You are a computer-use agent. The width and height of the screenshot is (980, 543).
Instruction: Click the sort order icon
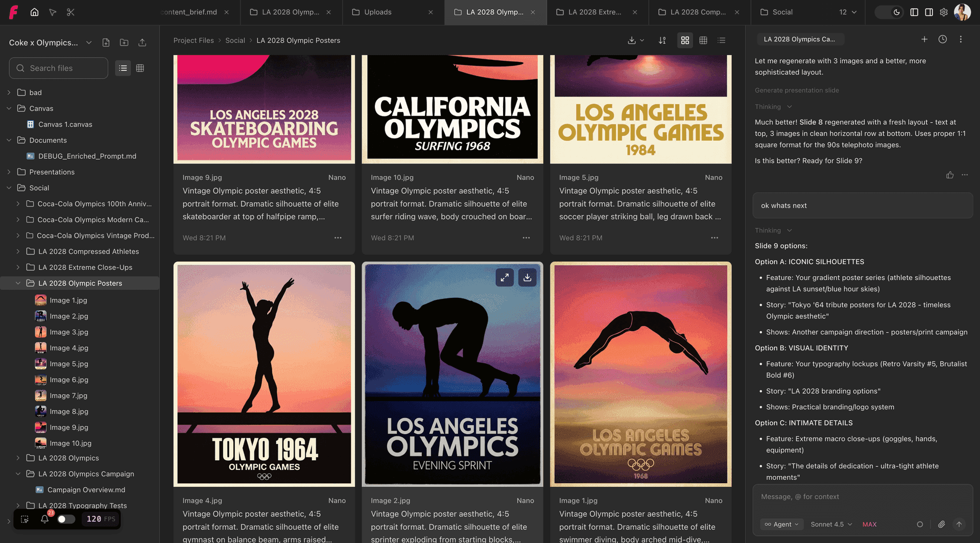coord(662,40)
